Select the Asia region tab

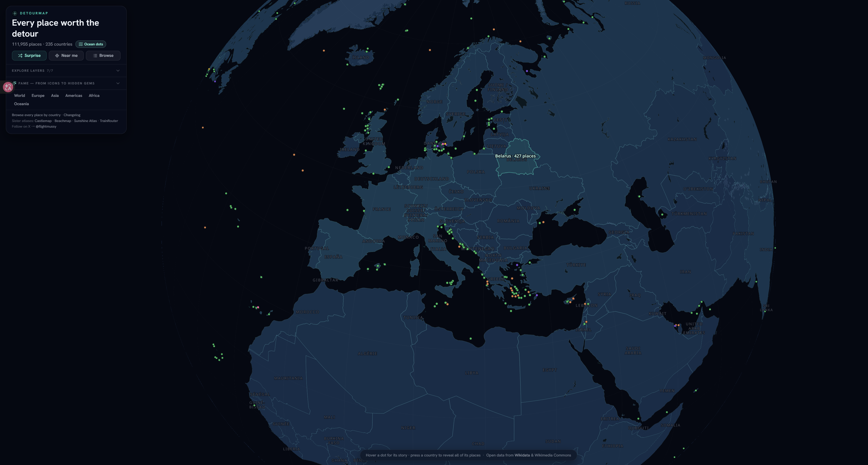55,96
